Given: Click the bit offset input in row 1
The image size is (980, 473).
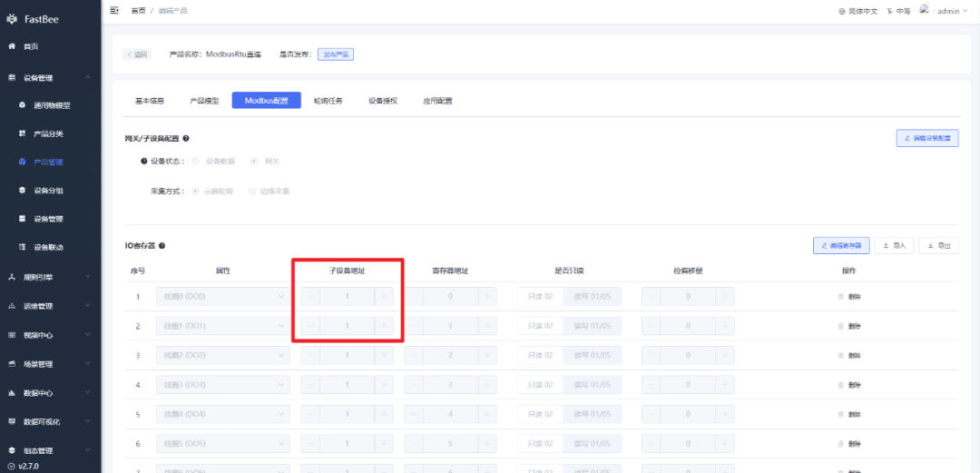Looking at the screenshot, I should click(x=688, y=297).
